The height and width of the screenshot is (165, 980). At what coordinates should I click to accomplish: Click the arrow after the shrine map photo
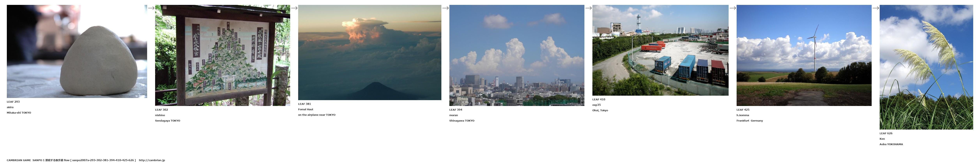pos(294,8)
